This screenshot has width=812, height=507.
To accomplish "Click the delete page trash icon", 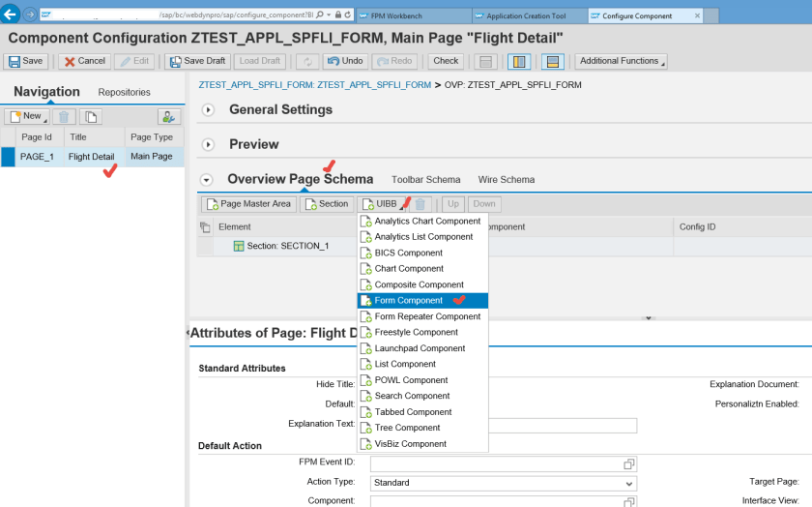I will coord(64,117).
